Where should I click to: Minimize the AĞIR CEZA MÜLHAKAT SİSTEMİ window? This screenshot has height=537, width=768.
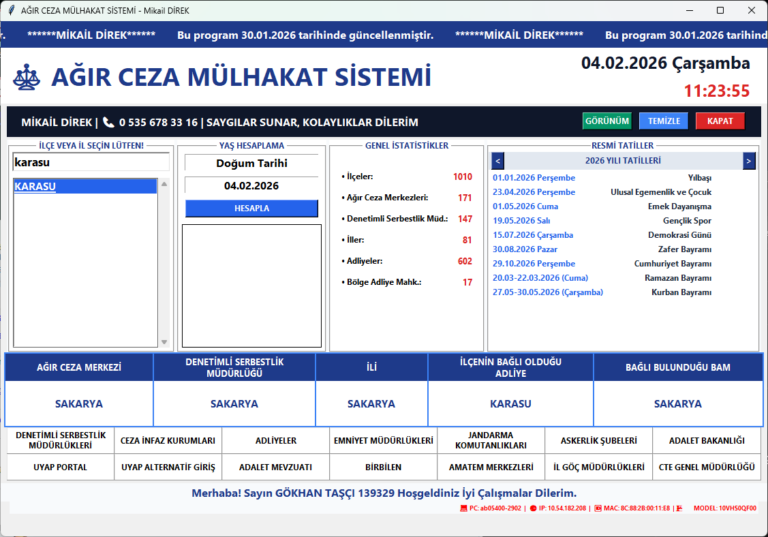click(x=690, y=10)
